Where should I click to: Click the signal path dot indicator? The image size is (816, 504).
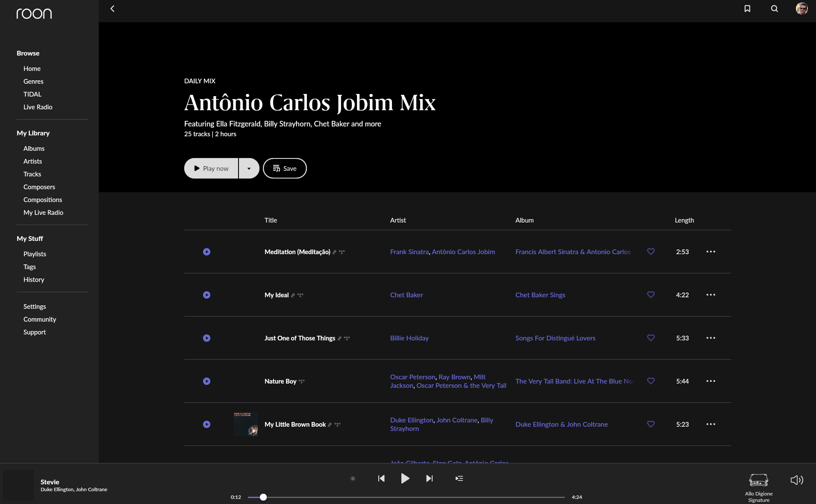pyautogui.click(x=353, y=479)
